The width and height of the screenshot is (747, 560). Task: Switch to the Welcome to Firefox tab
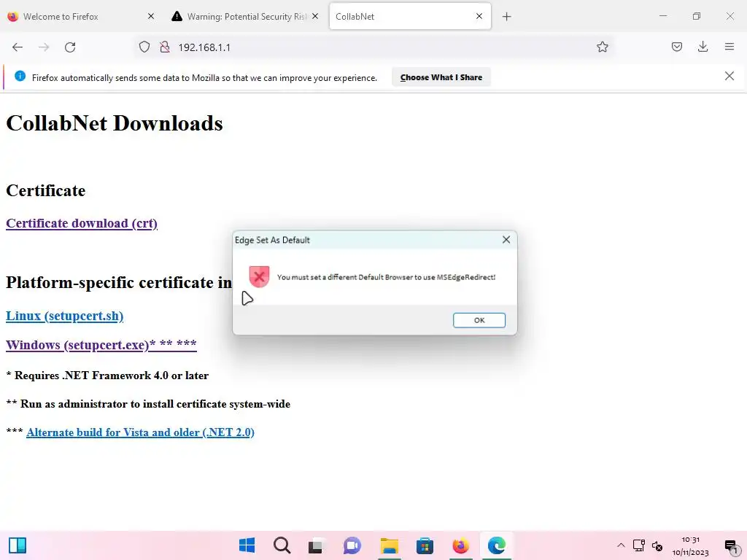point(81,17)
